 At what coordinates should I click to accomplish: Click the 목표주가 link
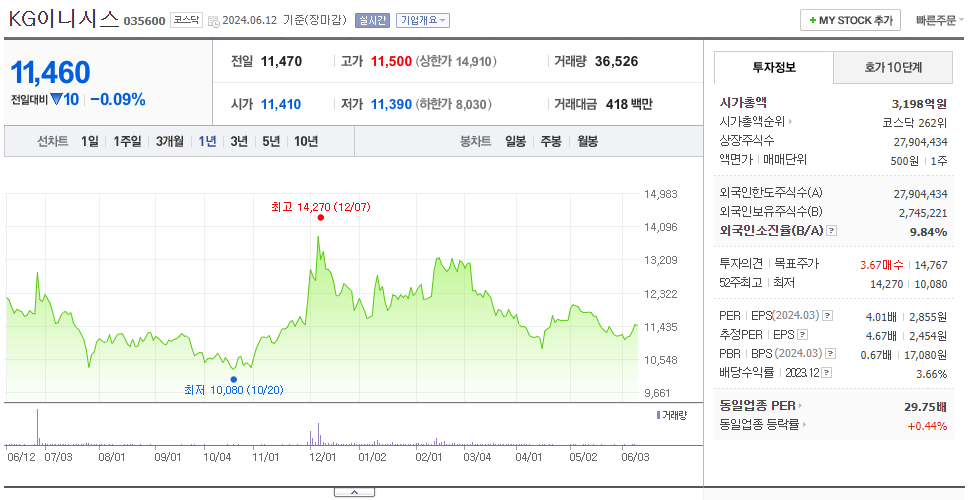(x=796, y=264)
